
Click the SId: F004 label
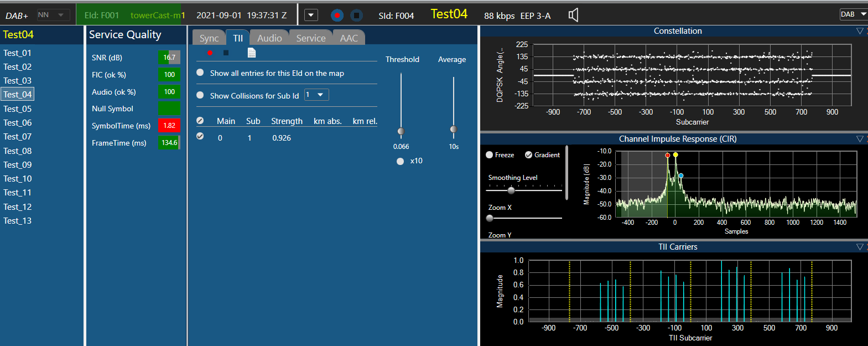(x=396, y=16)
